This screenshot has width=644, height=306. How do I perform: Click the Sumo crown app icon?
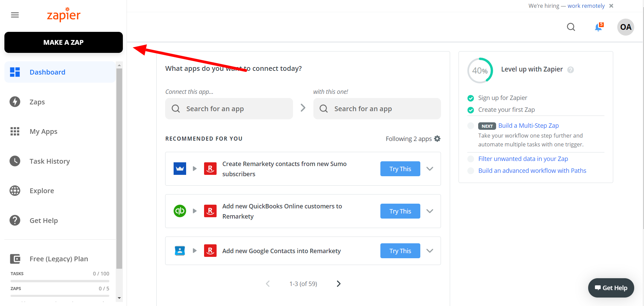point(180,169)
